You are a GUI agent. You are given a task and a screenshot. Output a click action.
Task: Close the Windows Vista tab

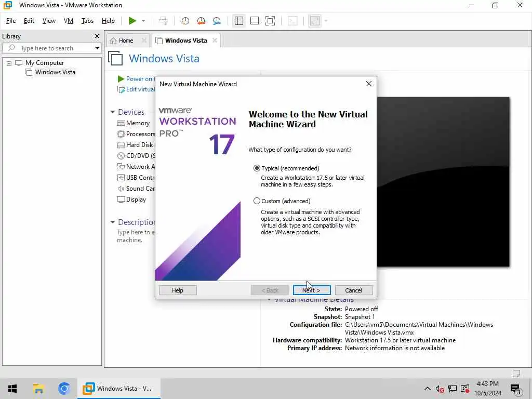pyautogui.click(x=215, y=41)
